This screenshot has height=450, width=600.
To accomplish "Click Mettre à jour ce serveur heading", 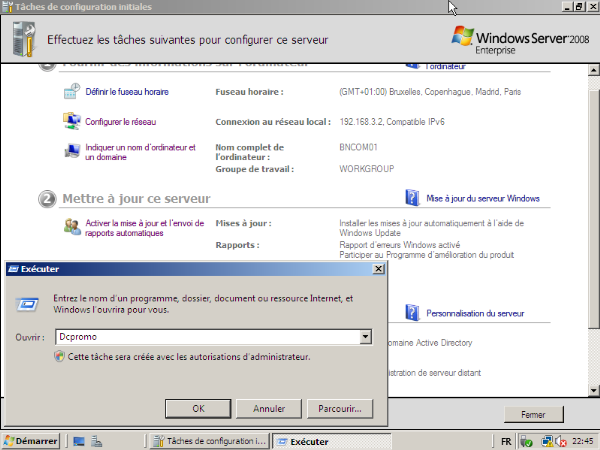I will click(x=137, y=199).
